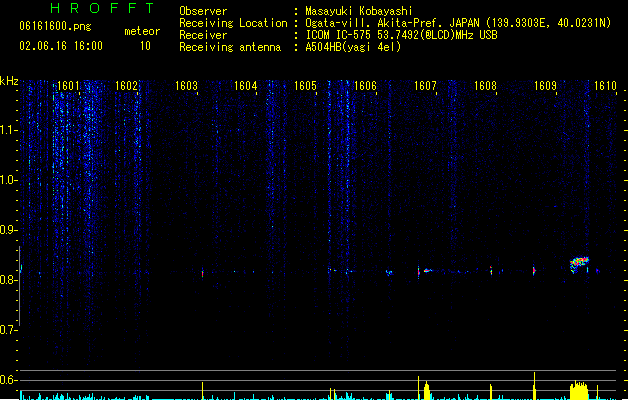The height and width of the screenshot is (400, 629).
Task: Click the 1601 time marker
Action: [68, 86]
